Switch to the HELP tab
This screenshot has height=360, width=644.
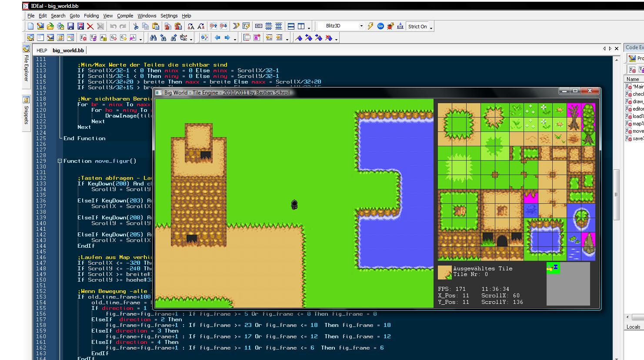[42, 50]
